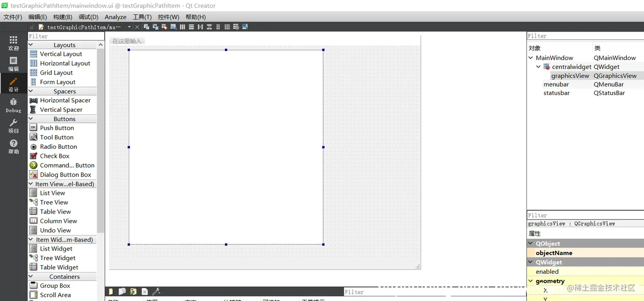Viewport: 644px width, 301px height.
Task: Collapse the Buttons widget category
Action: click(x=31, y=119)
